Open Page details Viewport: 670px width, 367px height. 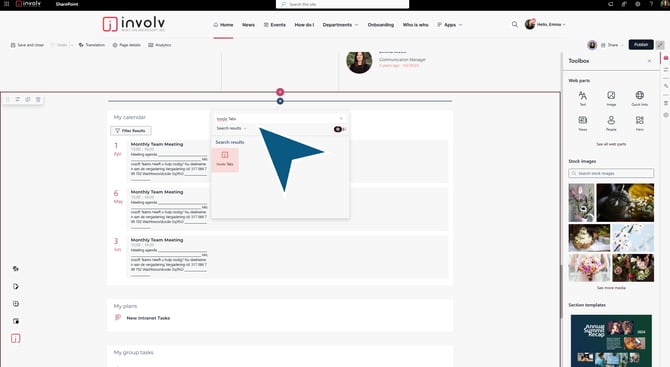[126, 45]
